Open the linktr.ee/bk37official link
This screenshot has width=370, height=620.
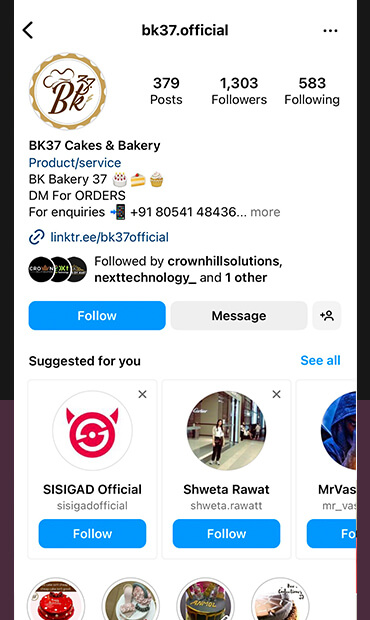(109, 237)
